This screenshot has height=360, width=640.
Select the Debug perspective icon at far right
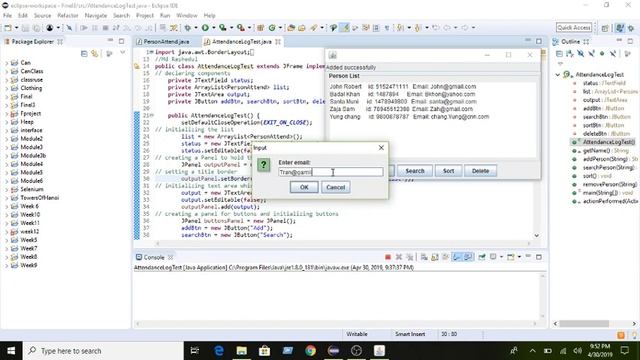[631, 28]
